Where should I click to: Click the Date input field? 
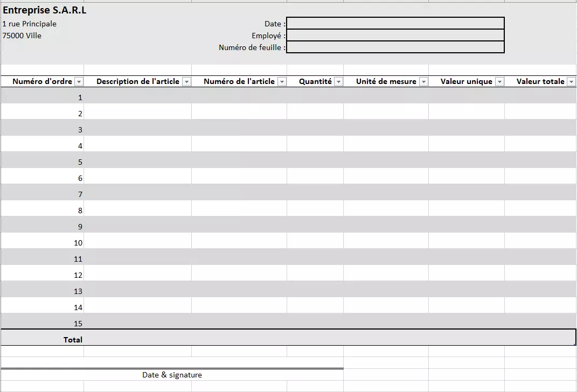tap(396, 23)
